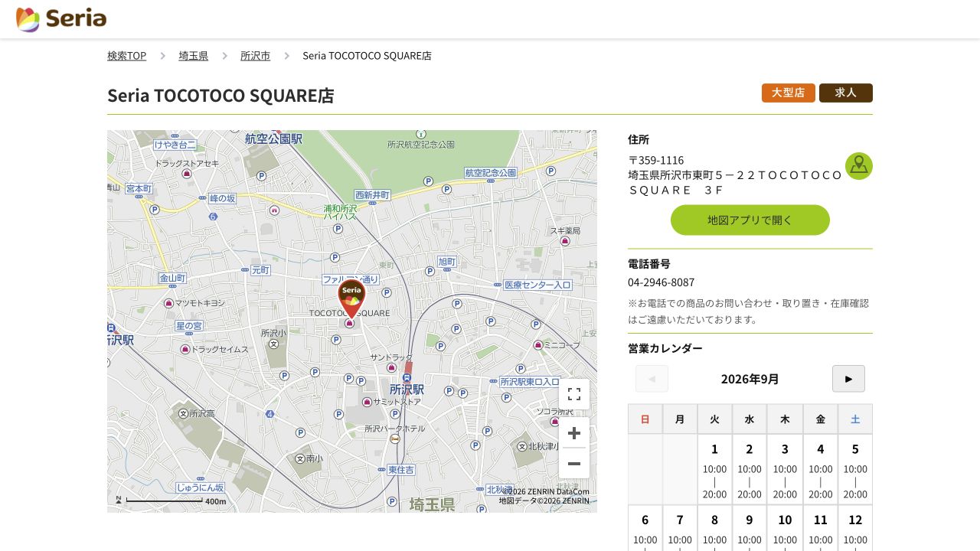980x551 pixels.
Task: Click the 求人 brown tag
Action: 846,93
